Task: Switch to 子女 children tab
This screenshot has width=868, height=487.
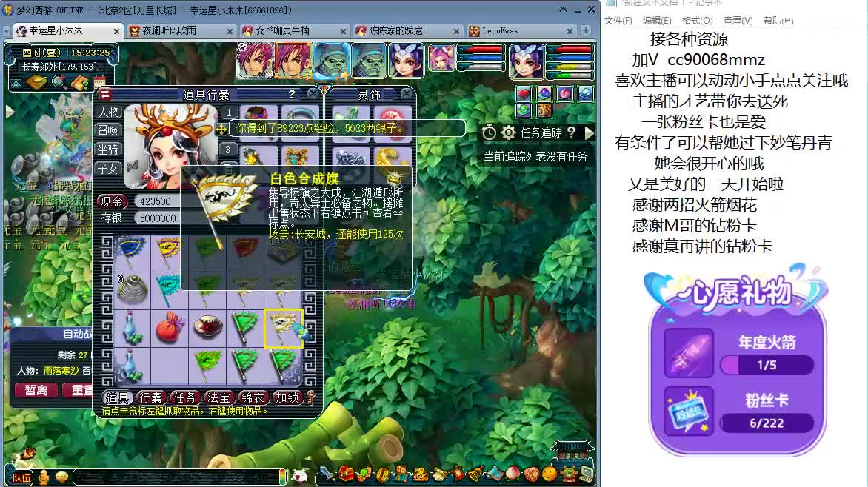Action: point(108,168)
